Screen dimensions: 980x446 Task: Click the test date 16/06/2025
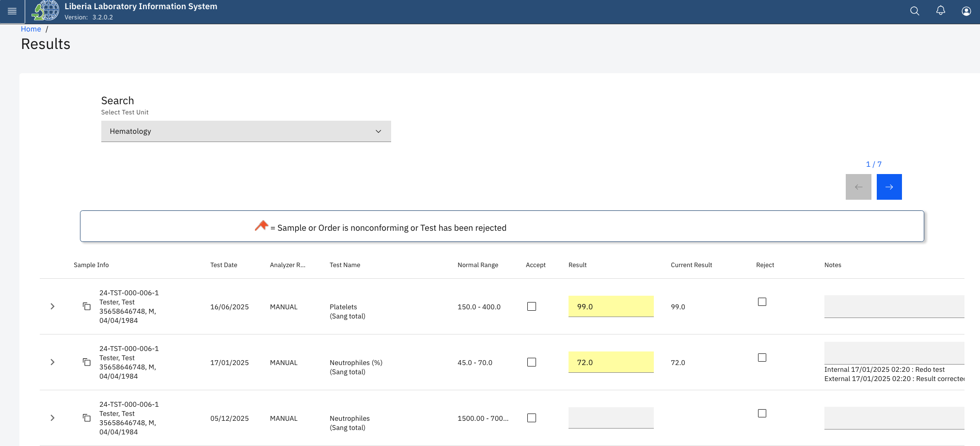click(229, 307)
